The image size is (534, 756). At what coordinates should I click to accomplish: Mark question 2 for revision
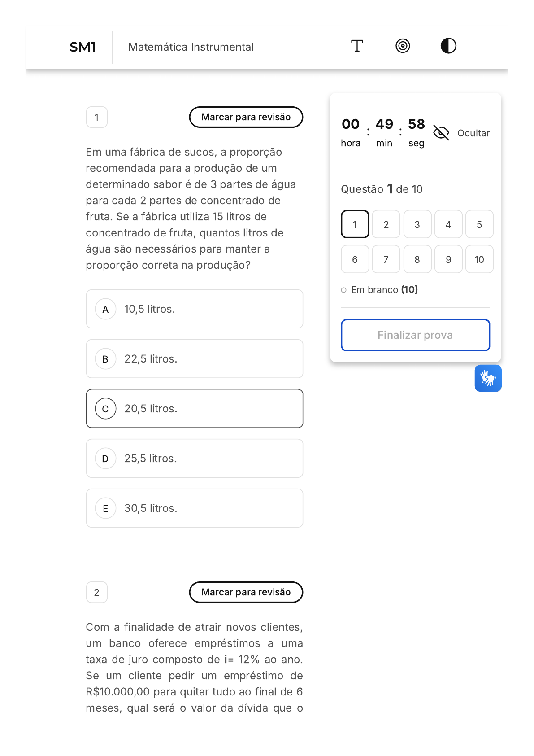pyautogui.click(x=246, y=592)
